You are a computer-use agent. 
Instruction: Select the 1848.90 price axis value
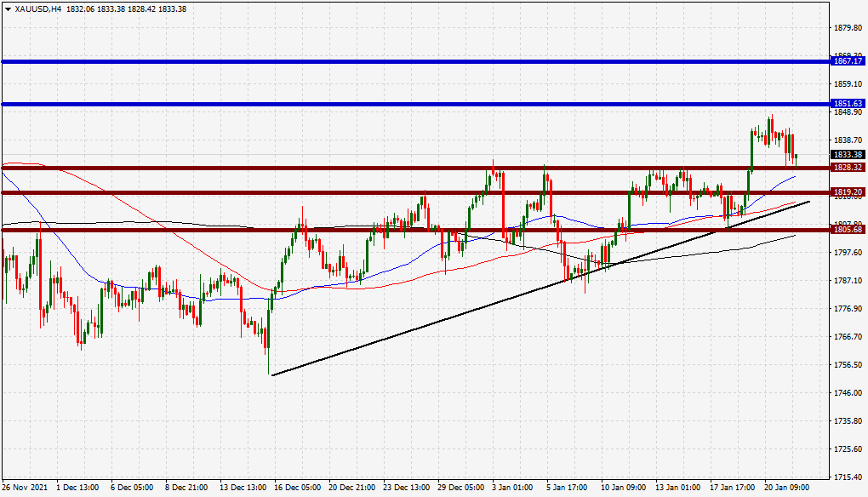pyautogui.click(x=848, y=112)
